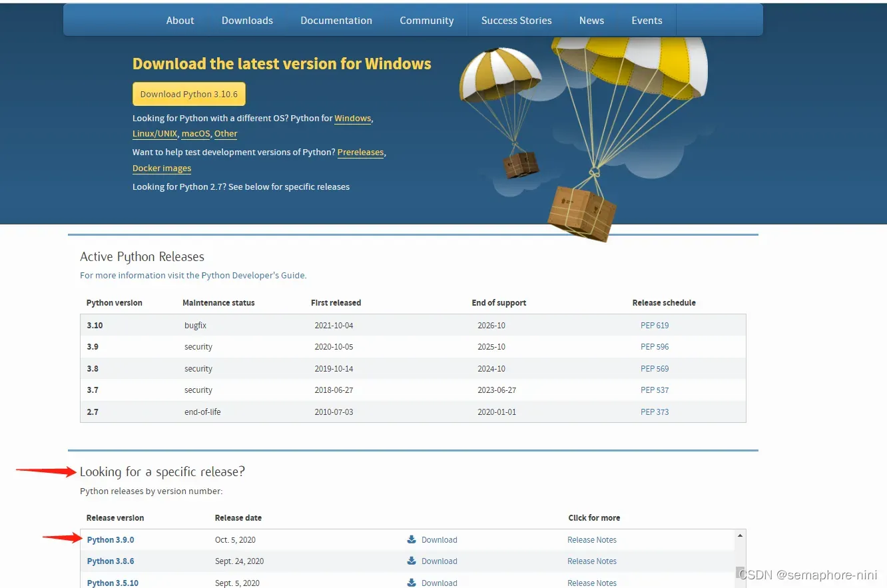
Task: Click the Sept. 24, 2020 release date
Action: tap(239, 561)
